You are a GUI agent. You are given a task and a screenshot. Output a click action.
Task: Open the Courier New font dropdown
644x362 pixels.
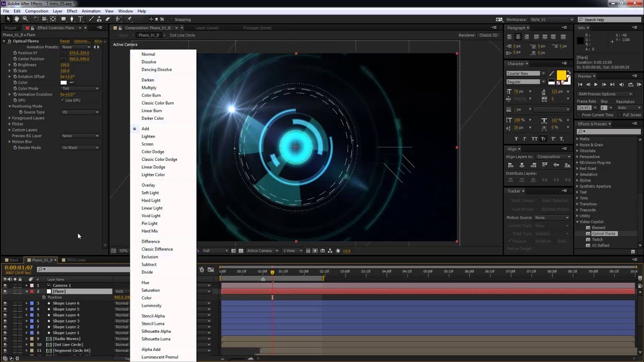(526, 73)
